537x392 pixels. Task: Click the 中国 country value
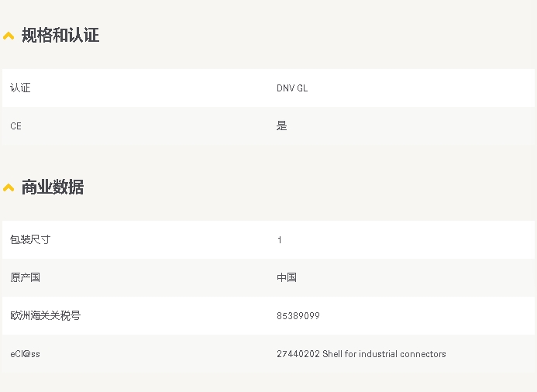tap(287, 277)
